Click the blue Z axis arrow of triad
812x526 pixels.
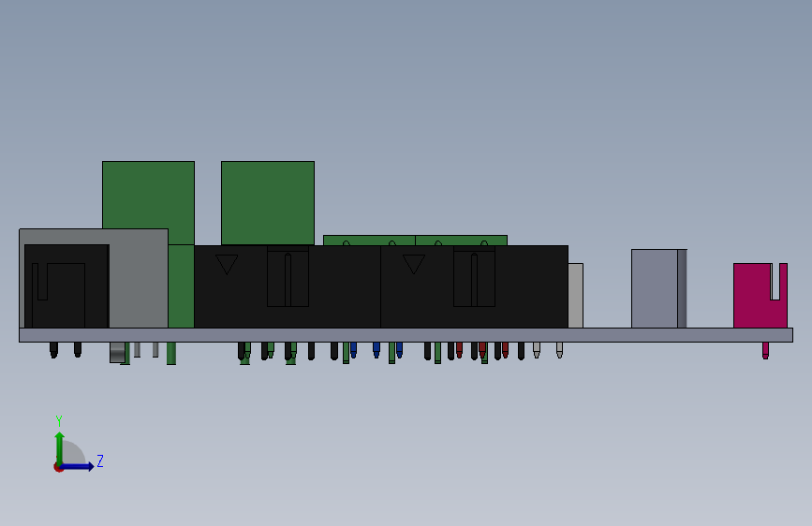click(x=78, y=466)
